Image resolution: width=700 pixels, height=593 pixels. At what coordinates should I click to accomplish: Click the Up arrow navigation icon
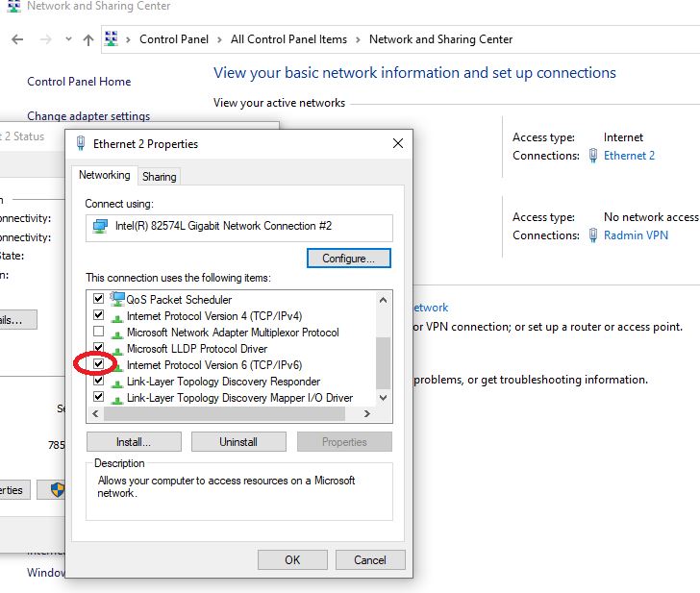pos(88,39)
